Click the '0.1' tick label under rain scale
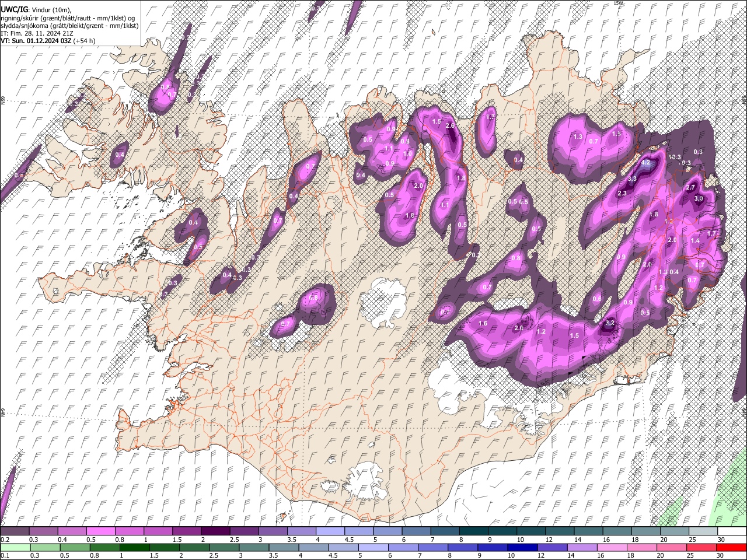Screen dimensions: 747x560 5,556
